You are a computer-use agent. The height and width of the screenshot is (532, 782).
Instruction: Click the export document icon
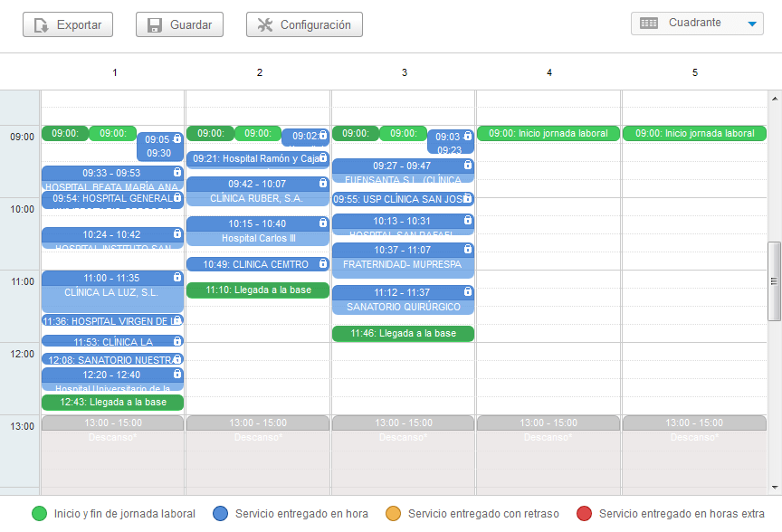(x=41, y=25)
